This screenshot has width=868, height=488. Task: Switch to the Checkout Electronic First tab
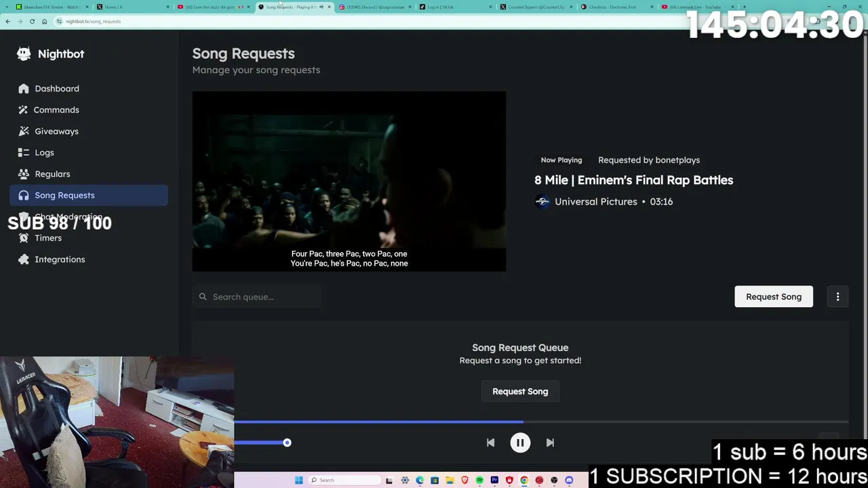tap(616, 7)
